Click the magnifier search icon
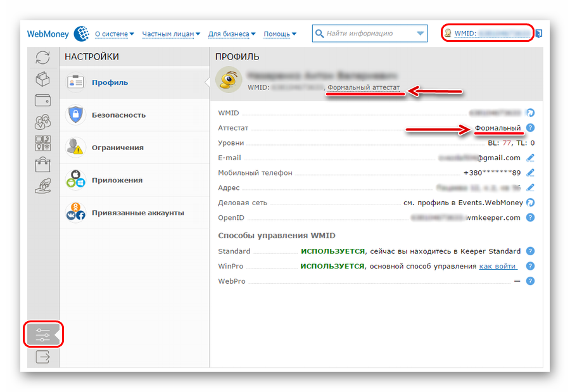 [319, 34]
